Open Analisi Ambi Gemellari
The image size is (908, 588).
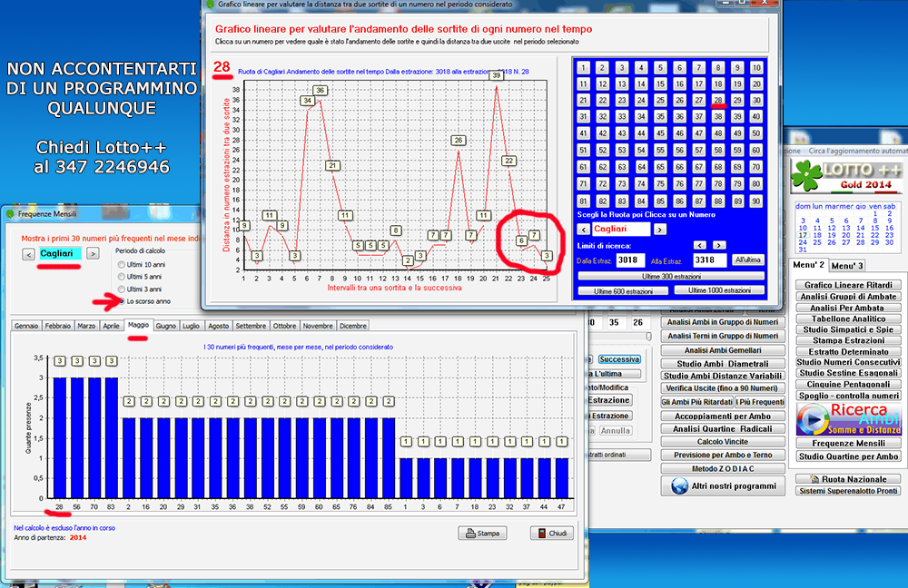pyautogui.click(x=723, y=350)
